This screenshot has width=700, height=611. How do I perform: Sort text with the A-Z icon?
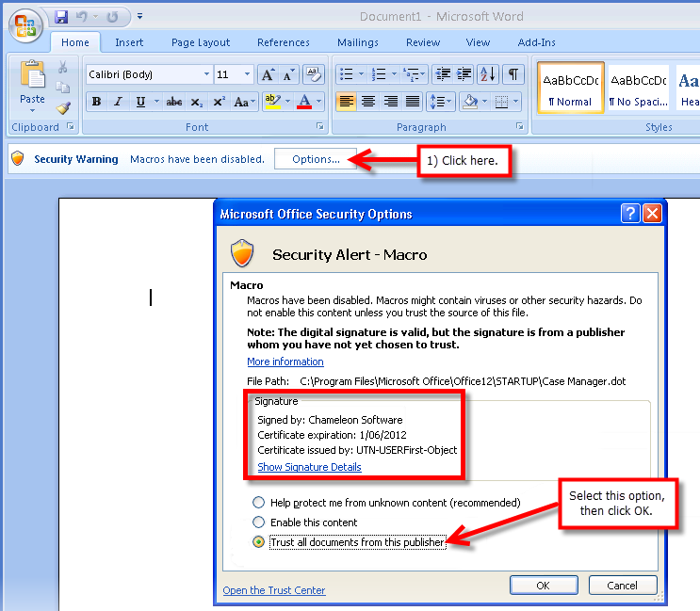coord(487,74)
